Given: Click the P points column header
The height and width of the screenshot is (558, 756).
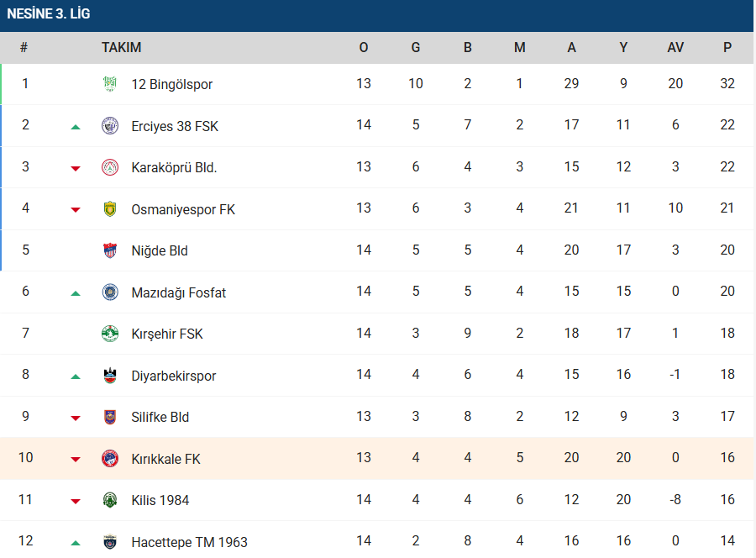Looking at the screenshot, I should [727, 48].
